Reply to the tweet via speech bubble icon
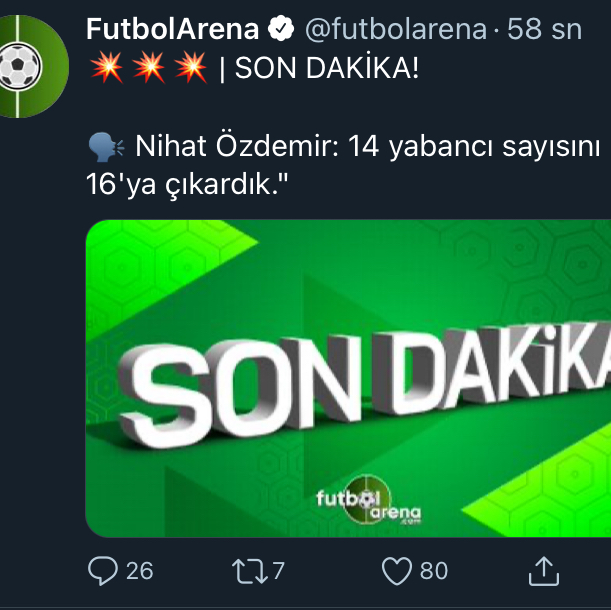 (103, 570)
